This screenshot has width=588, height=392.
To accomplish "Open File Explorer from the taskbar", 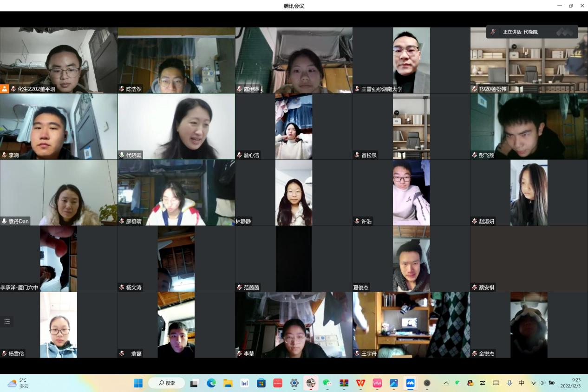I will coord(228,383).
